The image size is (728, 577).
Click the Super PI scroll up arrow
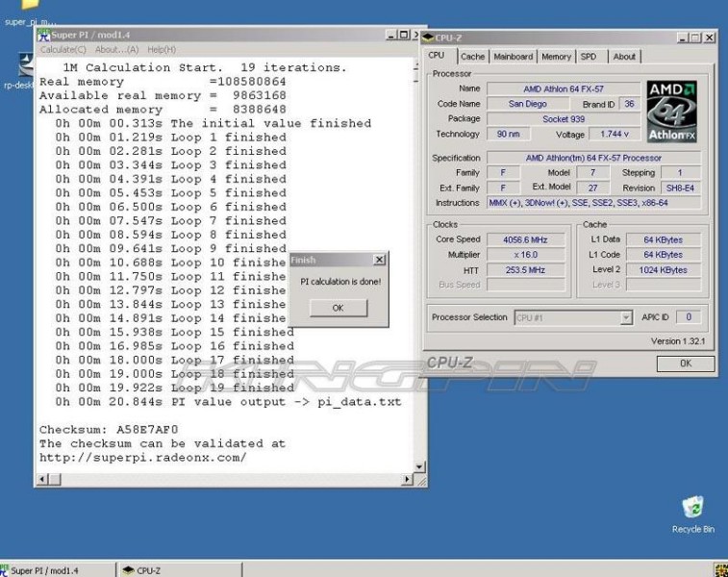tap(417, 65)
